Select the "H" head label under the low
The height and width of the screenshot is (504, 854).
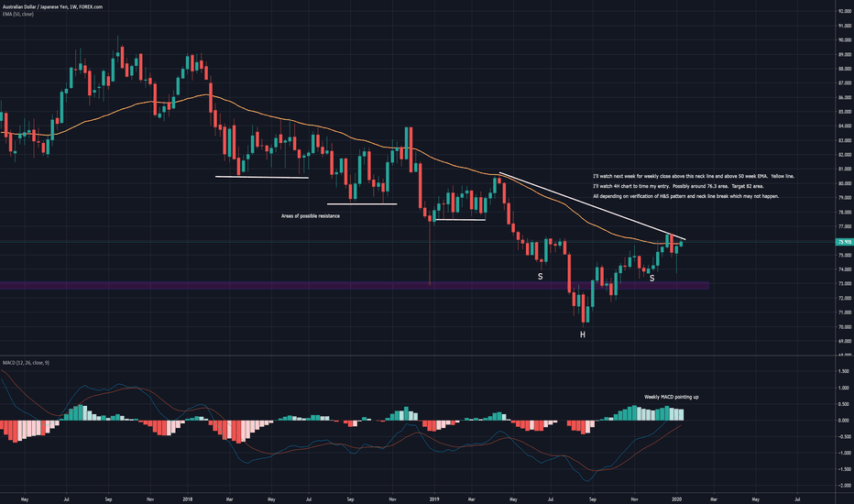(582, 336)
